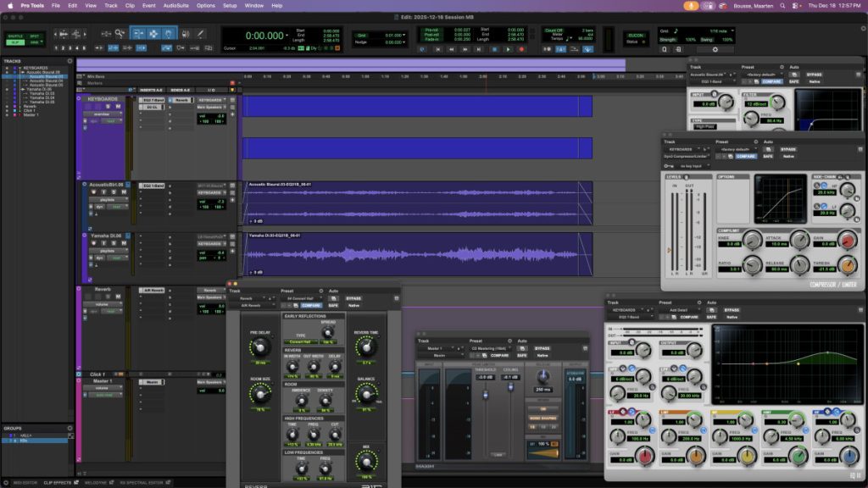This screenshot has height=488, width=868.
Task: Adjust the Maxim threshold fader
Action: tap(486, 396)
